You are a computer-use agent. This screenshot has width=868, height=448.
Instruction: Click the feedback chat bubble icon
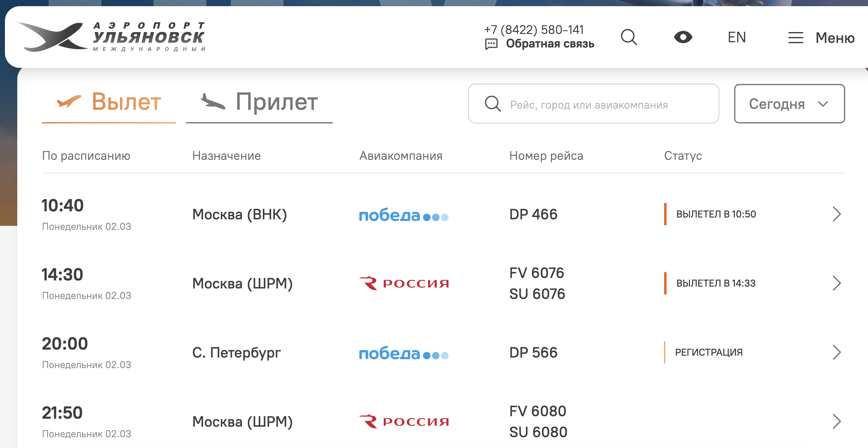(x=491, y=44)
